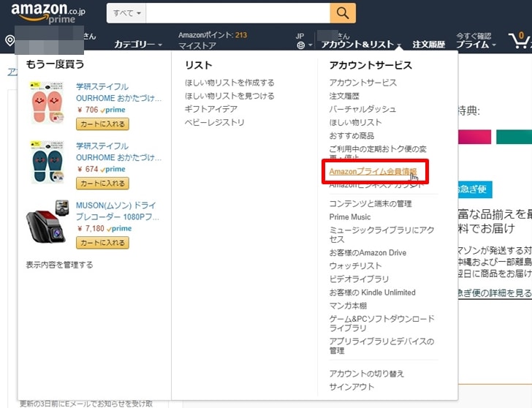The image size is (532, 408).
Task: Select おすすめ商品 menu entry
Action: tap(351, 136)
